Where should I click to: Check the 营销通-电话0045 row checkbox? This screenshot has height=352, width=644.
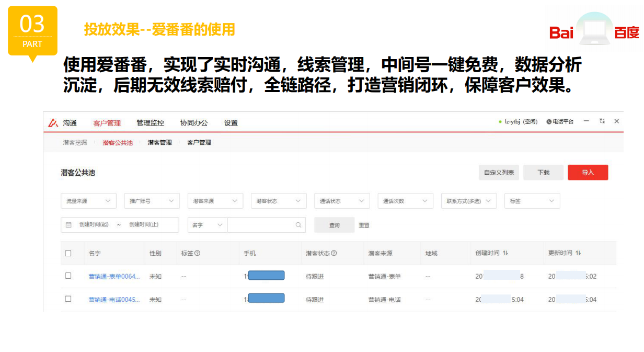coord(68,299)
